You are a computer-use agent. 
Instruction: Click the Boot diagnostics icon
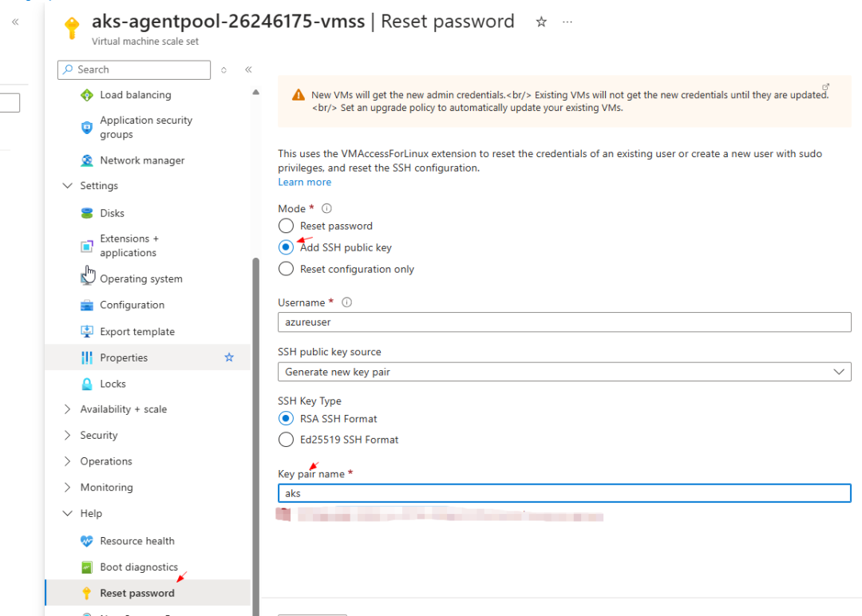point(87,567)
